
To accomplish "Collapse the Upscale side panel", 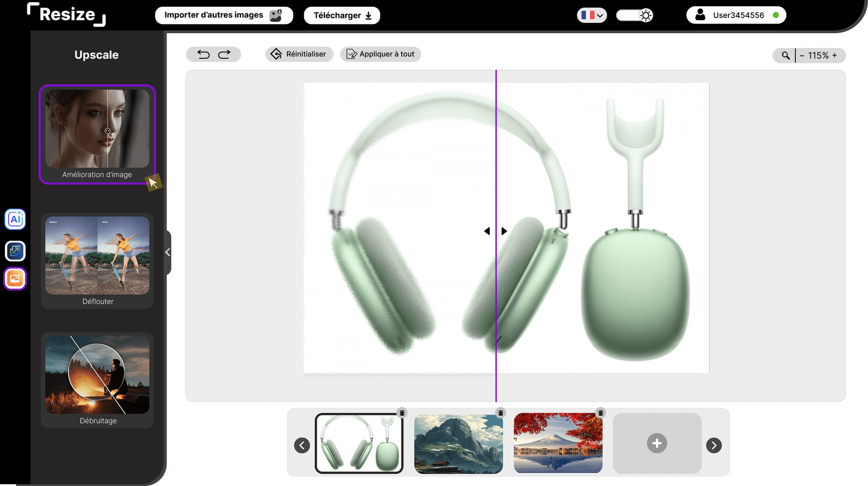I will pyautogui.click(x=168, y=252).
